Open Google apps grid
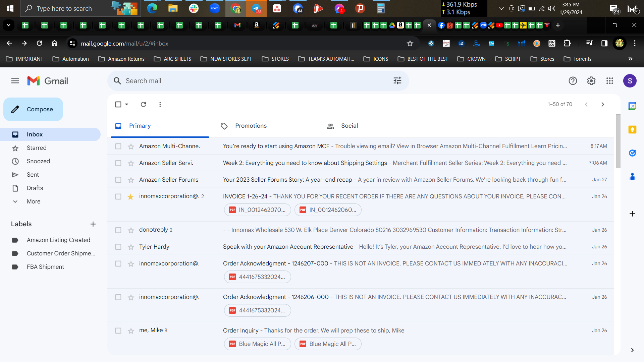 point(610,81)
